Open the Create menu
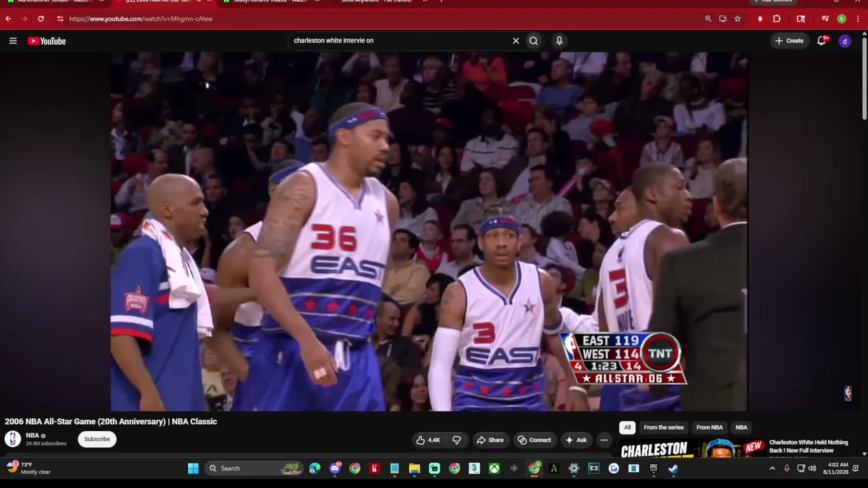This screenshot has height=488, width=868. coord(789,41)
